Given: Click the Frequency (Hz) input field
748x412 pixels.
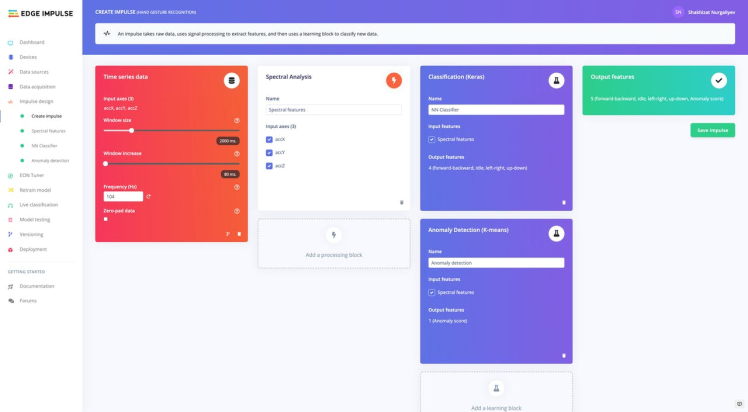Looking at the screenshot, I should click(123, 196).
